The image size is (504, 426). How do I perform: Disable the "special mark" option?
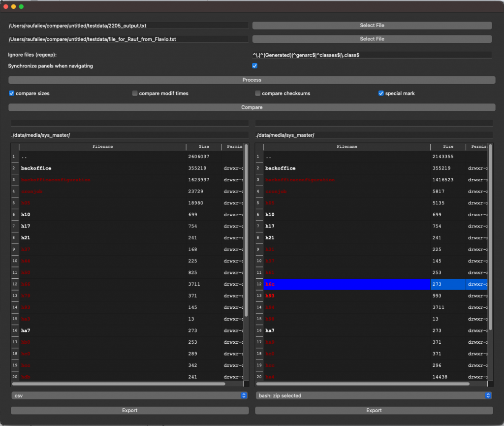pyautogui.click(x=381, y=93)
